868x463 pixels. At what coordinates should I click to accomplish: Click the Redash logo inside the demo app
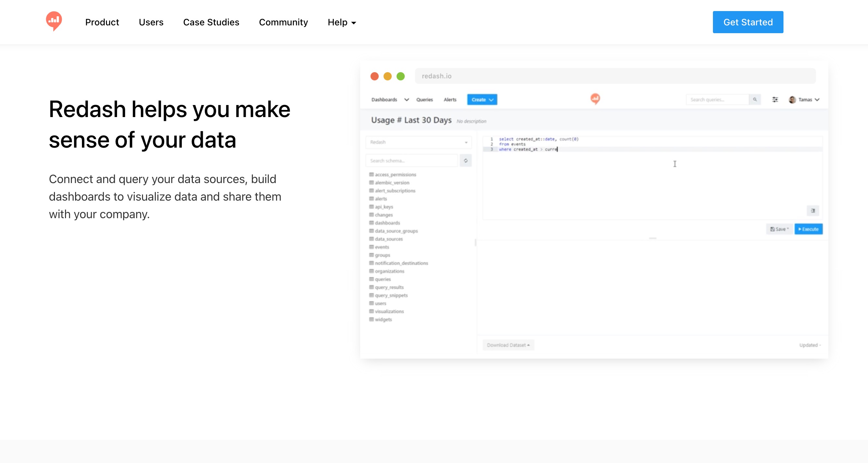tap(595, 99)
